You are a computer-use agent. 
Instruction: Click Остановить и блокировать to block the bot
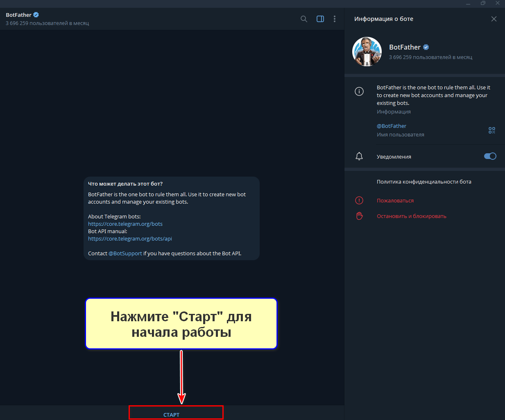point(412,216)
